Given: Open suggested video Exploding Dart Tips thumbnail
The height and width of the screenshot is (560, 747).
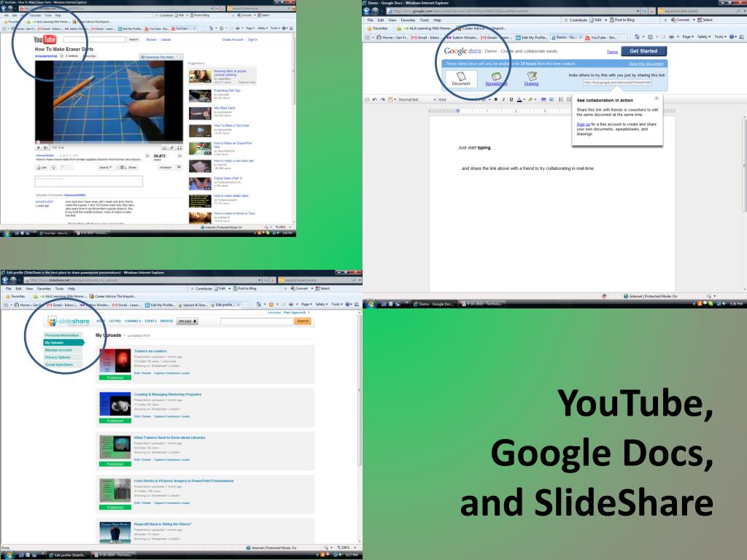Looking at the screenshot, I should pyautogui.click(x=200, y=96).
